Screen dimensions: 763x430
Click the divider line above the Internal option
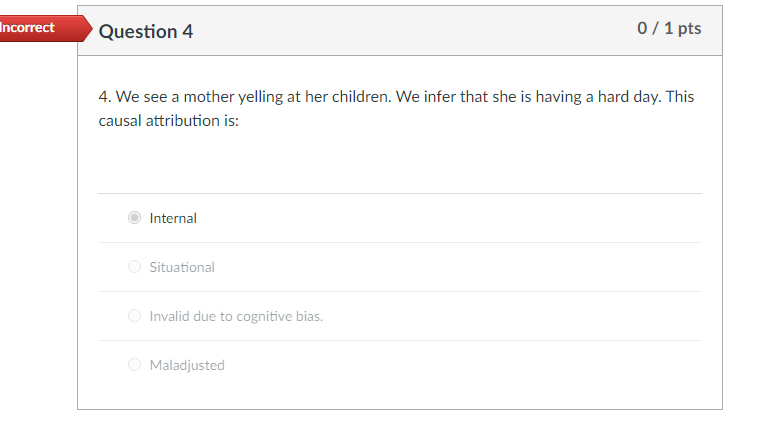(400, 193)
